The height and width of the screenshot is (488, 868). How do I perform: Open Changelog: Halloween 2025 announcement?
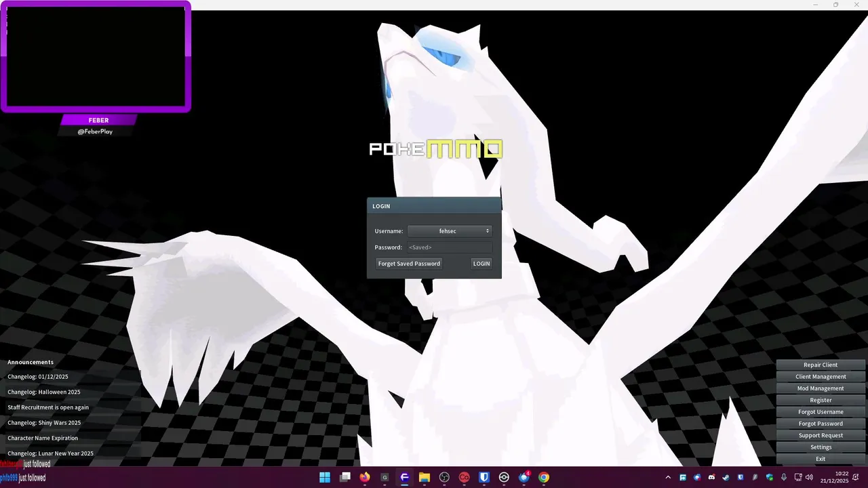click(x=44, y=392)
